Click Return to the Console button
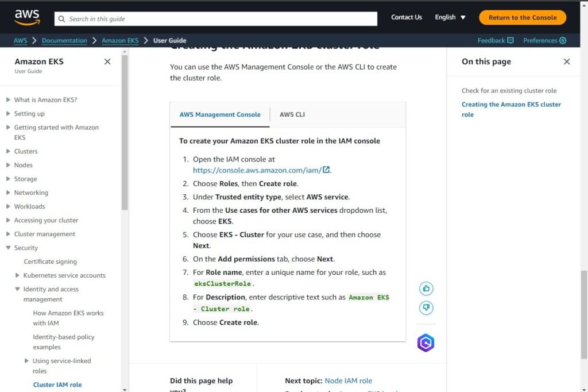The width and height of the screenshot is (588, 392). point(523,18)
